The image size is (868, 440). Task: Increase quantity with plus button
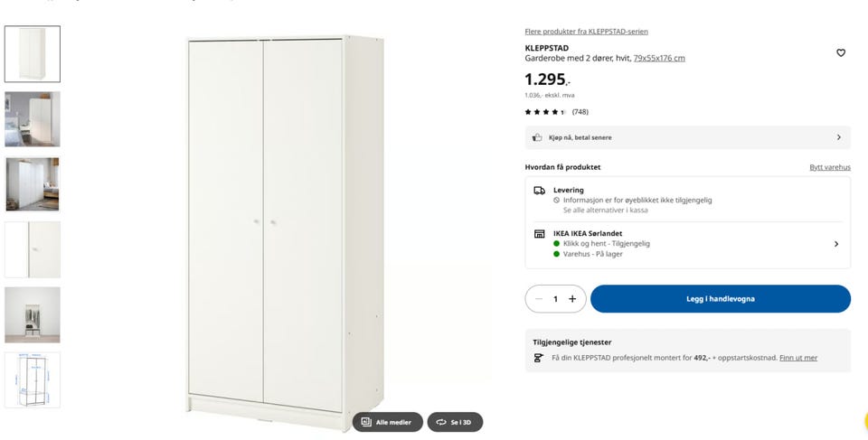(x=572, y=299)
